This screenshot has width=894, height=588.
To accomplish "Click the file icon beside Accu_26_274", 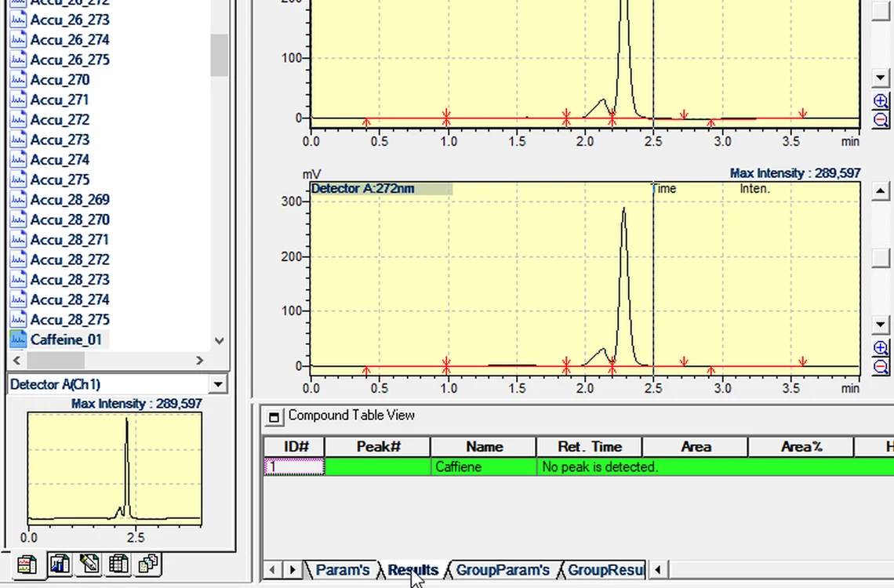I will point(18,39).
